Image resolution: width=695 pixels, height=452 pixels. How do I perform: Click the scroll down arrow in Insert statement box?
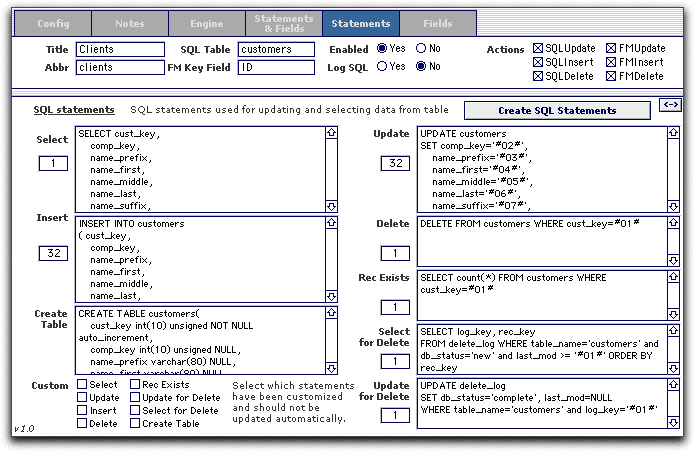click(x=331, y=296)
